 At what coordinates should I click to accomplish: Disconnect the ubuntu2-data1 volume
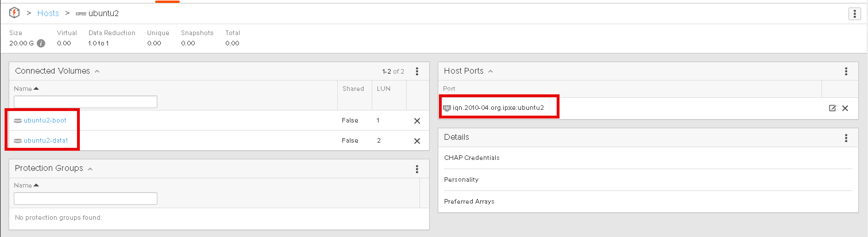[x=417, y=141]
